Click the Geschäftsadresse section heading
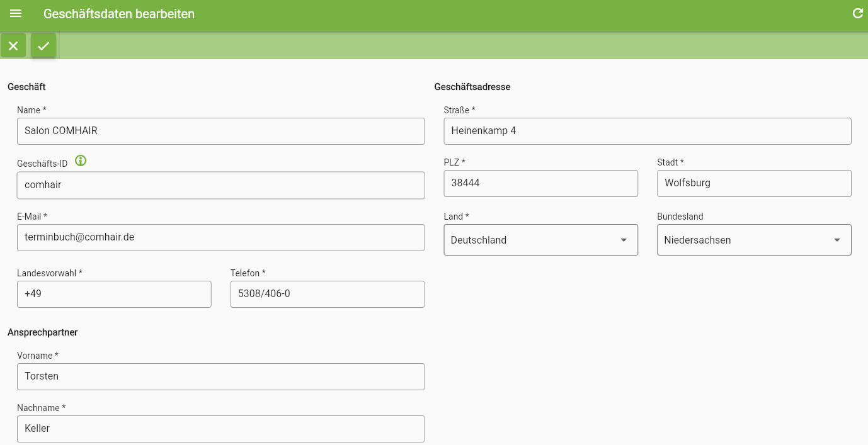Viewport: 868px width, 445px height. (472, 87)
